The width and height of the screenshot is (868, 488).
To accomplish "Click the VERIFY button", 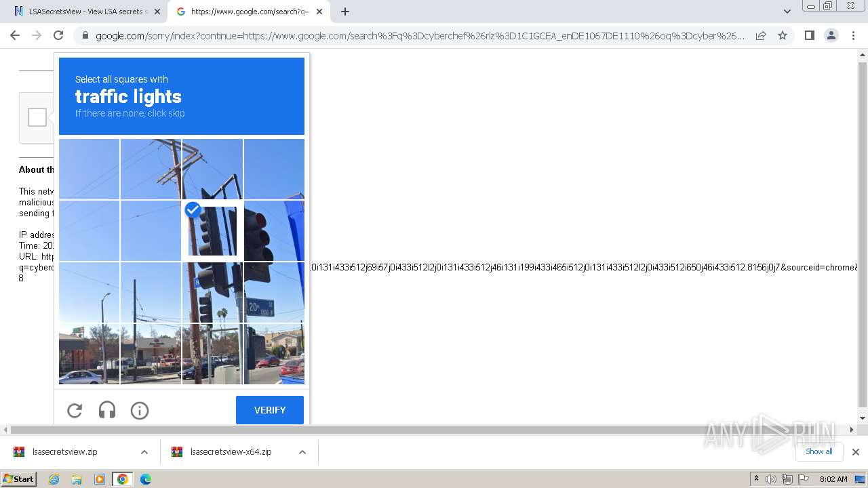I will coord(270,410).
